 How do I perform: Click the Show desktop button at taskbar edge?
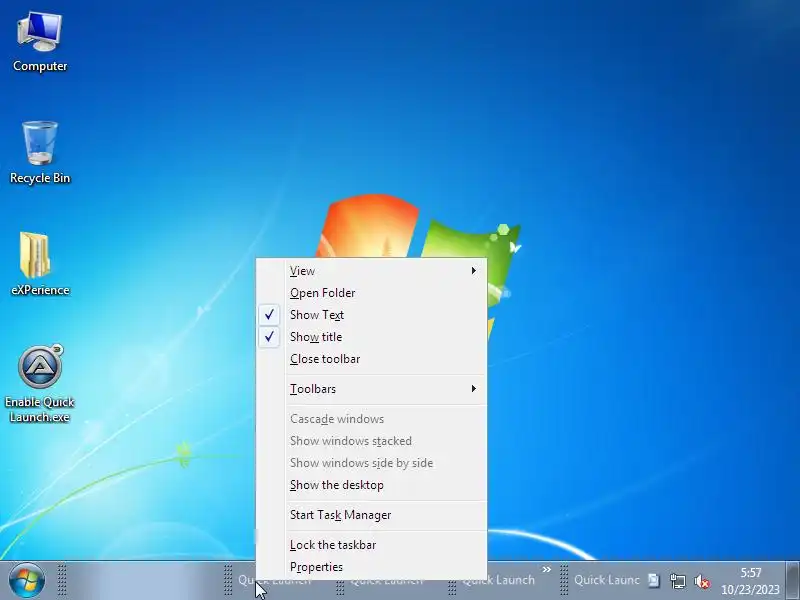[792, 581]
